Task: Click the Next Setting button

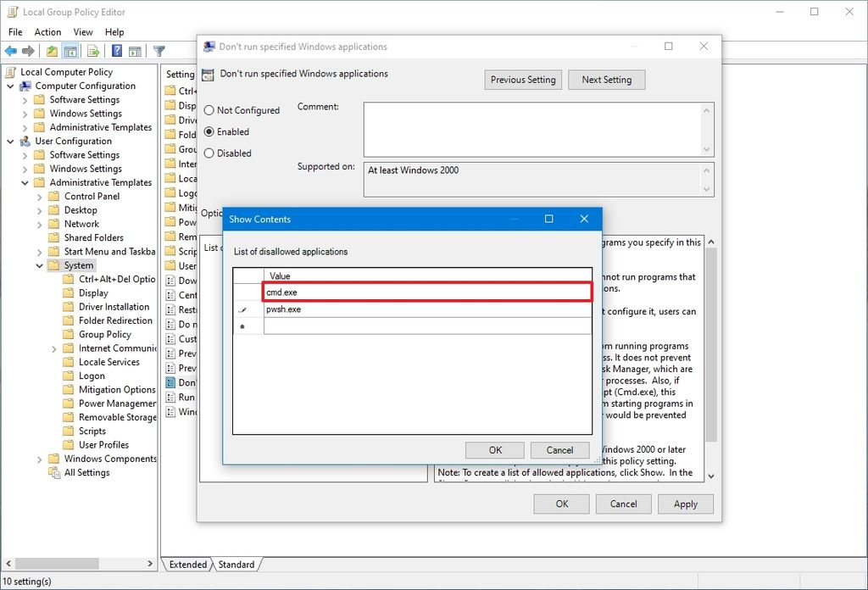Action: [606, 79]
